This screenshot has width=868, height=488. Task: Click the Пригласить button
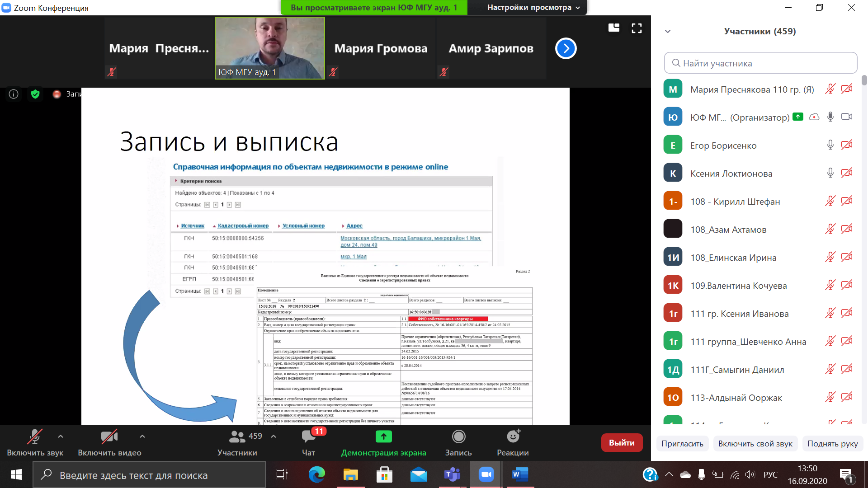(682, 444)
